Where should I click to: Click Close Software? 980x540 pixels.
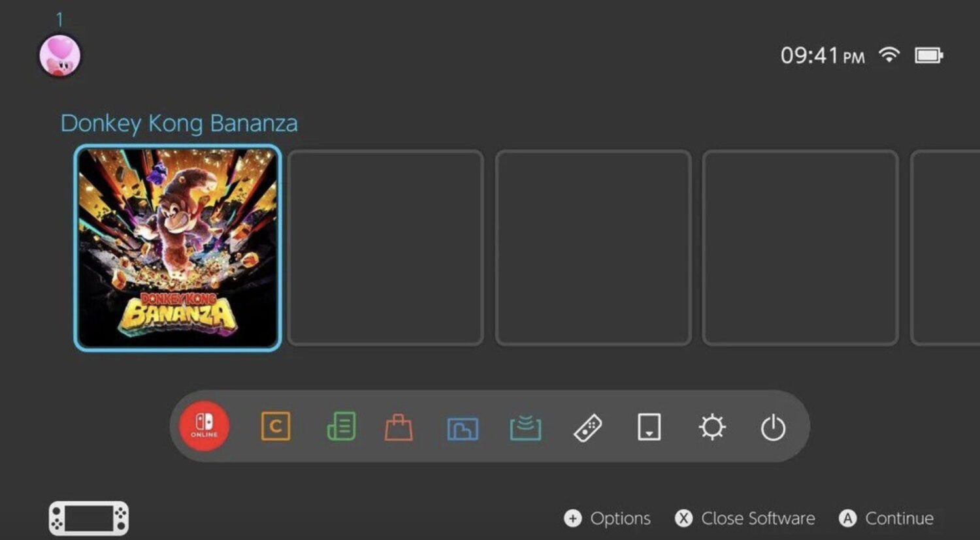[x=745, y=518]
